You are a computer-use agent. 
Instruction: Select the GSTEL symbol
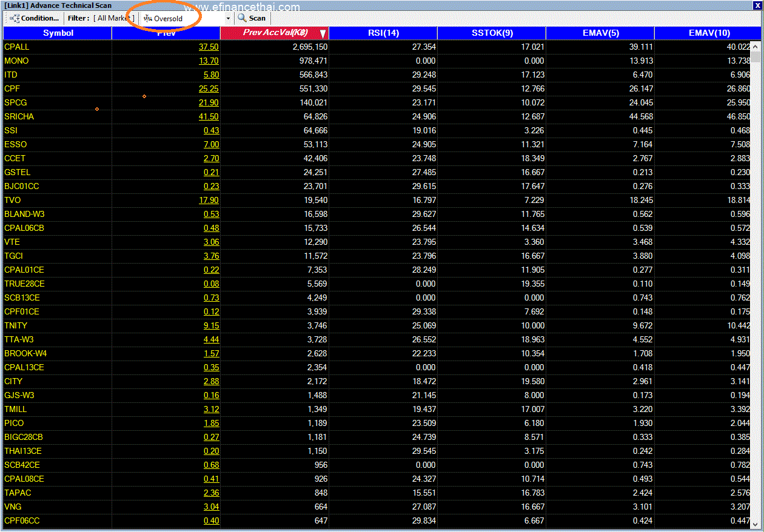17,172
